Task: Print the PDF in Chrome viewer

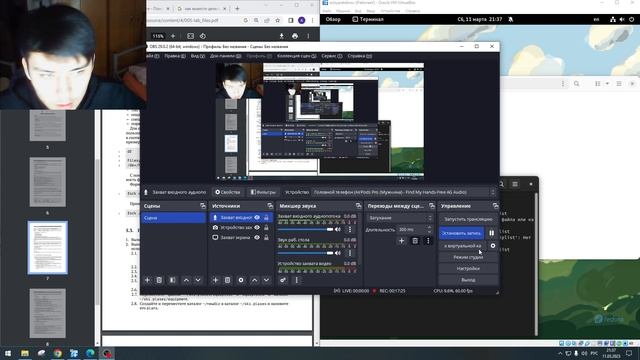Action: point(295,36)
